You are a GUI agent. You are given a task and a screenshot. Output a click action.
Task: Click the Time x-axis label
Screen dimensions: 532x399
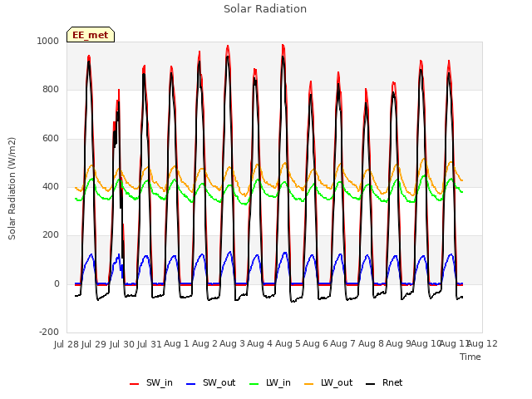[x=470, y=357]
